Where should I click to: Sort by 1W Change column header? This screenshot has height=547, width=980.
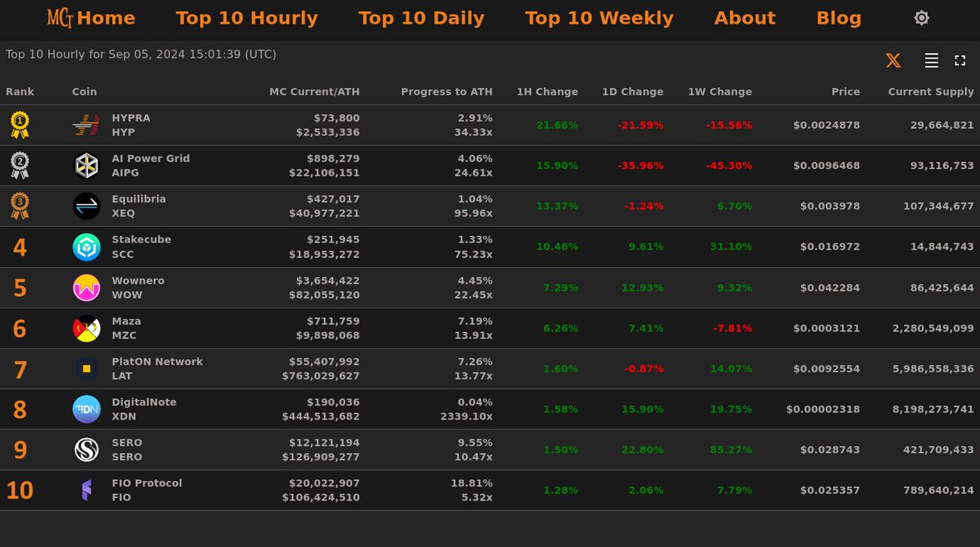[x=720, y=91]
